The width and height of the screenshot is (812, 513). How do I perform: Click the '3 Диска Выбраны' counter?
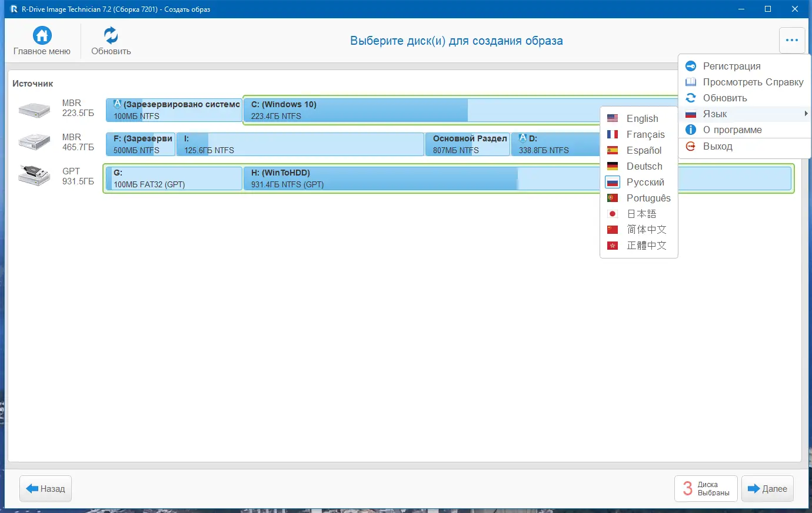coord(705,488)
